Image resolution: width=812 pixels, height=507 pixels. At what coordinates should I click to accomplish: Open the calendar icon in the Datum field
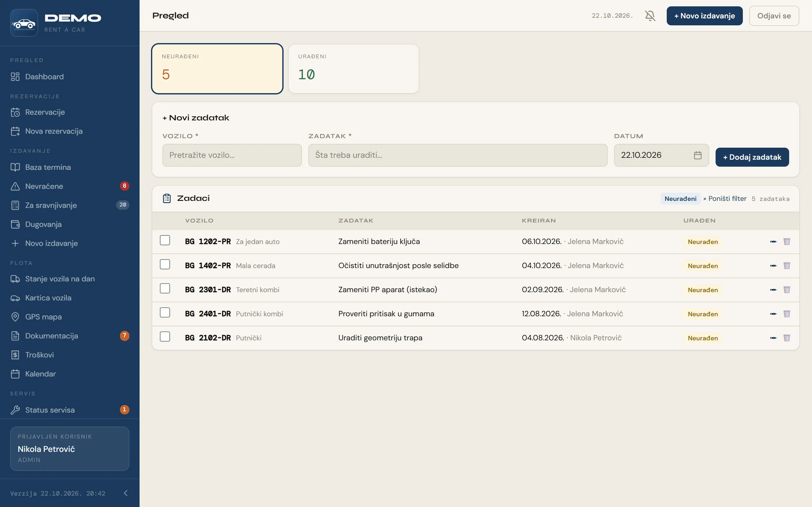697,155
